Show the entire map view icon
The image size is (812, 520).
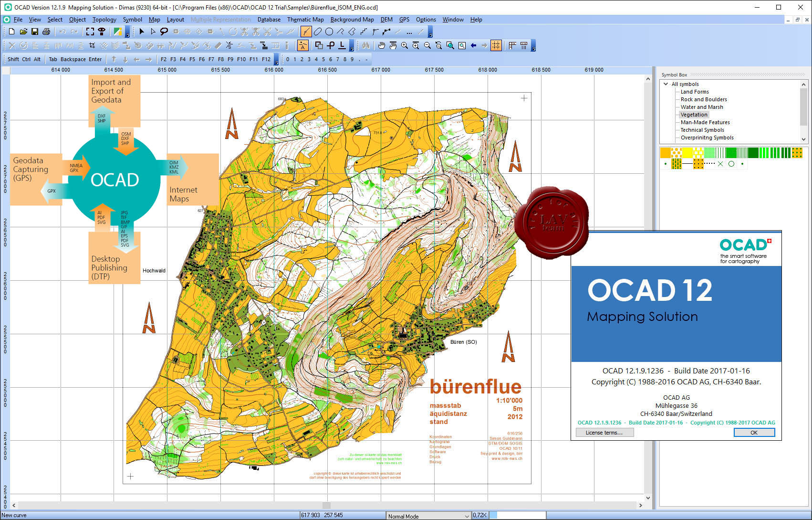[x=462, y=46]
